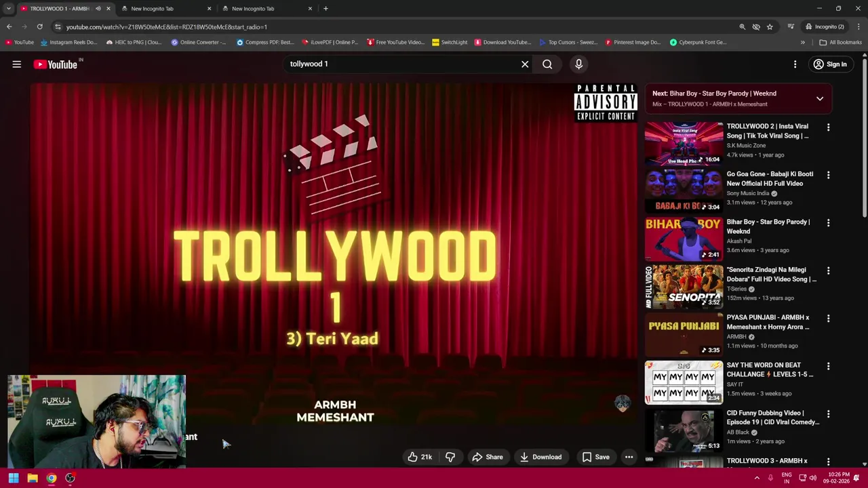Open SwitchLight bookmark
This screenshot has width=868, height=488.
pos(450,42)
